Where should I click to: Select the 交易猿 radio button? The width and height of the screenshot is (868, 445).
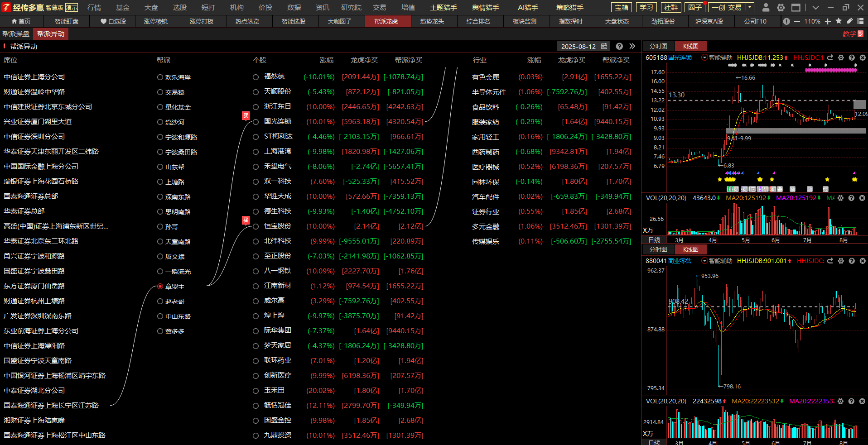pyautogui.click(x=160, y=92)
